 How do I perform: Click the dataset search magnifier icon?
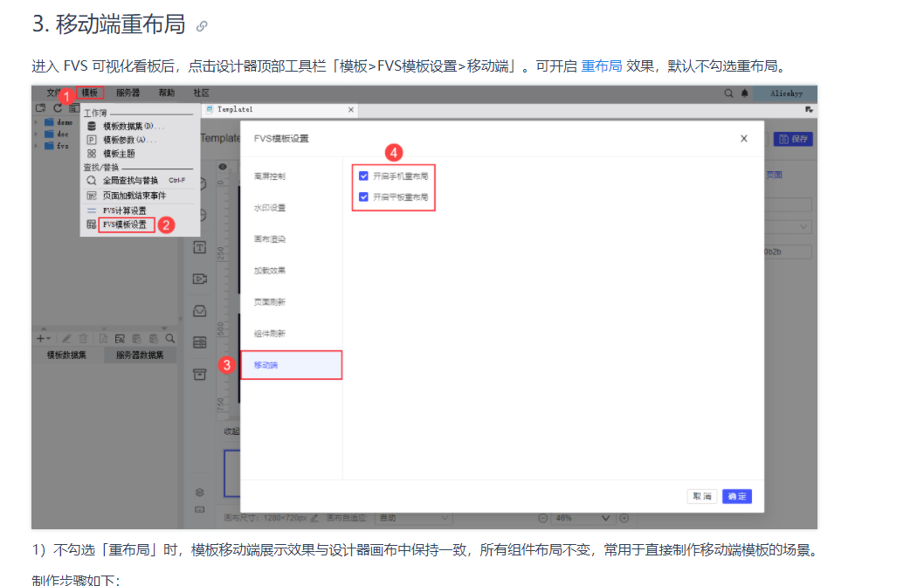pos(170,338)
